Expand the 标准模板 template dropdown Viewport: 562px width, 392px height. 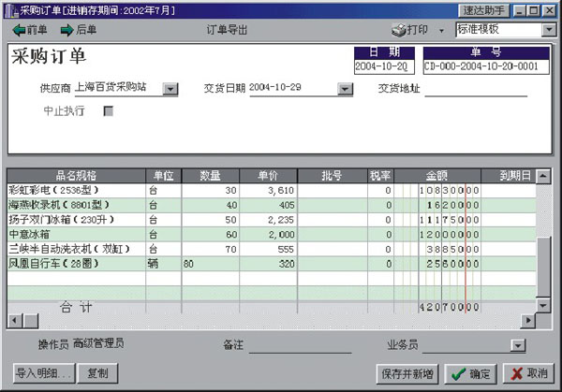(x=549, y=30)
